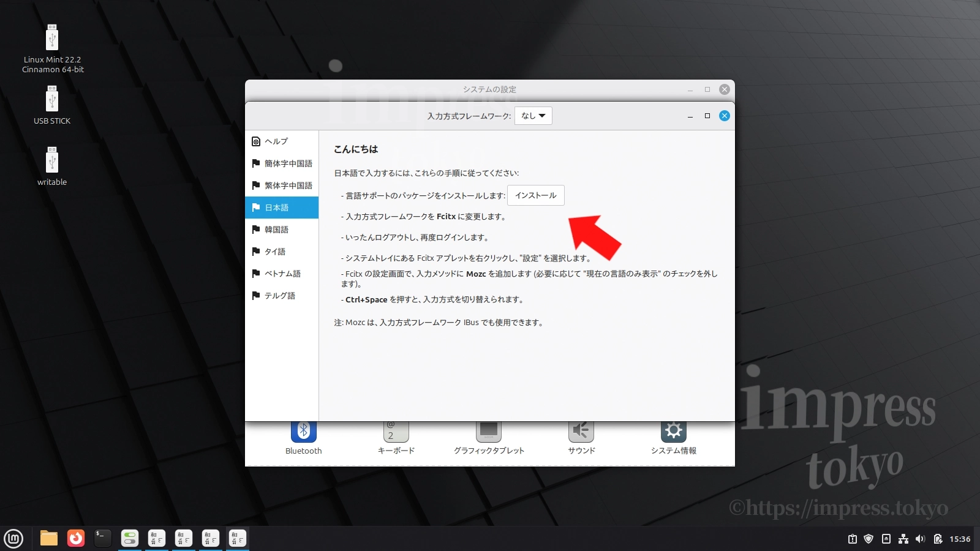Open システム情報 in the システムの設定 window
The height and width of the screenshot is (551, 980).
click(674, 438)
